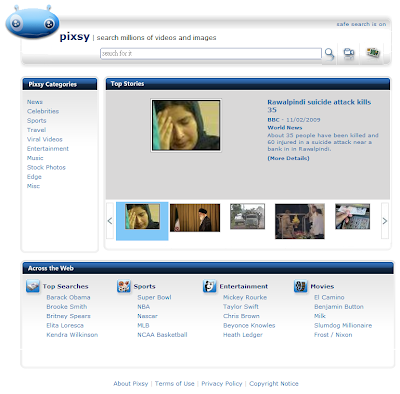Image resolution: width=400 pixels, height=394 pixels.
Task: Open the Viral Videos category
Action: coord(45,139)
